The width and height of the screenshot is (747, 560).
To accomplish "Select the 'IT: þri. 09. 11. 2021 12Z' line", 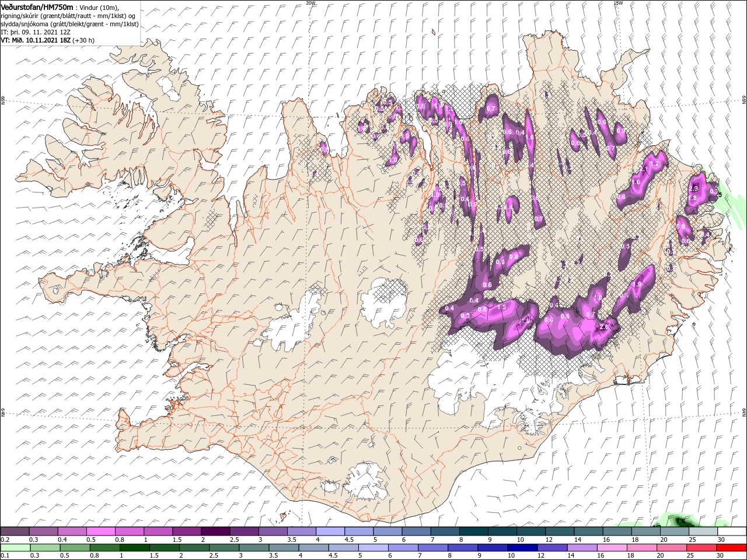I will pos(36,32).
